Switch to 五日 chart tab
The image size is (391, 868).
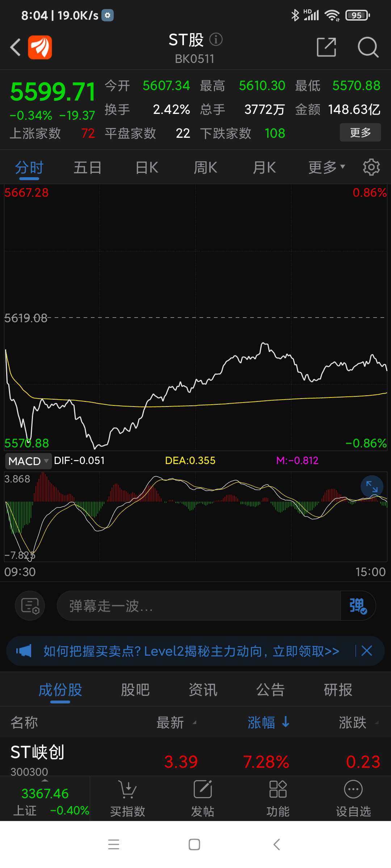[88, 167]
